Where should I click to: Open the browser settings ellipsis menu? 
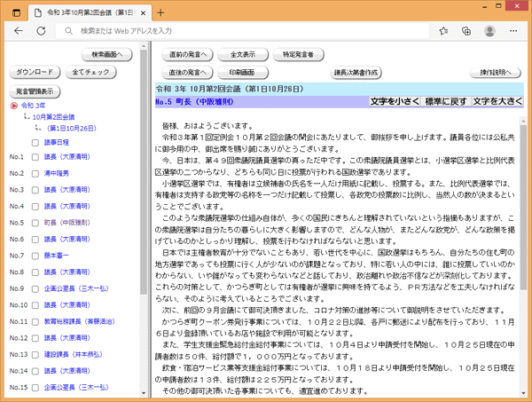click(513, 31)
